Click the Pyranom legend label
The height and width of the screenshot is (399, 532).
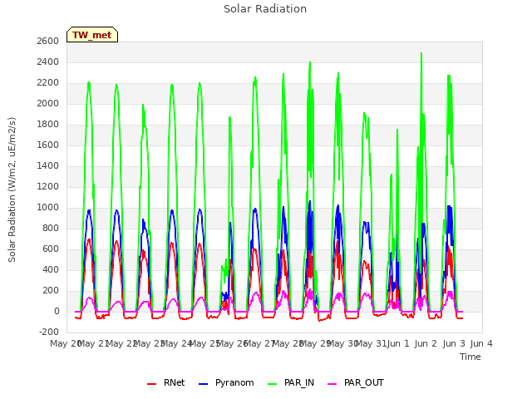click(x=234, y=382)
